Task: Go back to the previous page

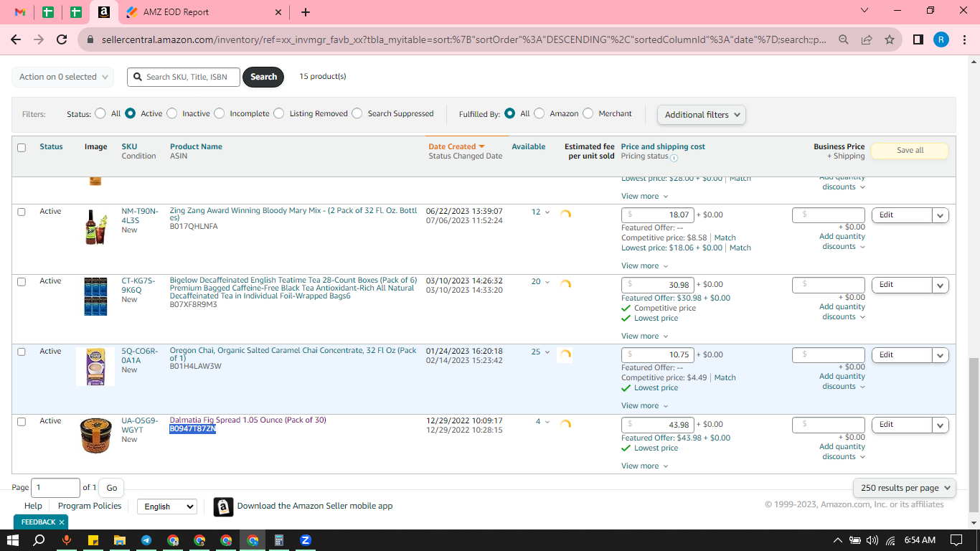Action: [x=17, y=39]
